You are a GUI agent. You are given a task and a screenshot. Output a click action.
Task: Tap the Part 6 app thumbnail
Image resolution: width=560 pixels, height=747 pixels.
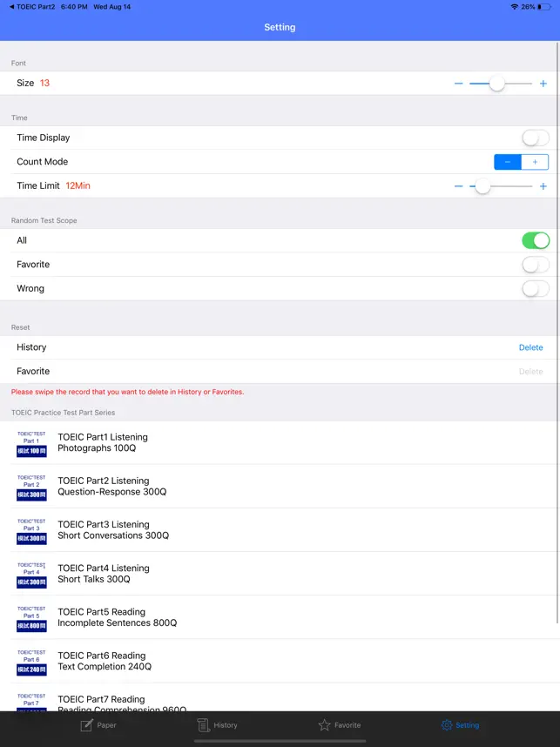(x=31, y=663)
